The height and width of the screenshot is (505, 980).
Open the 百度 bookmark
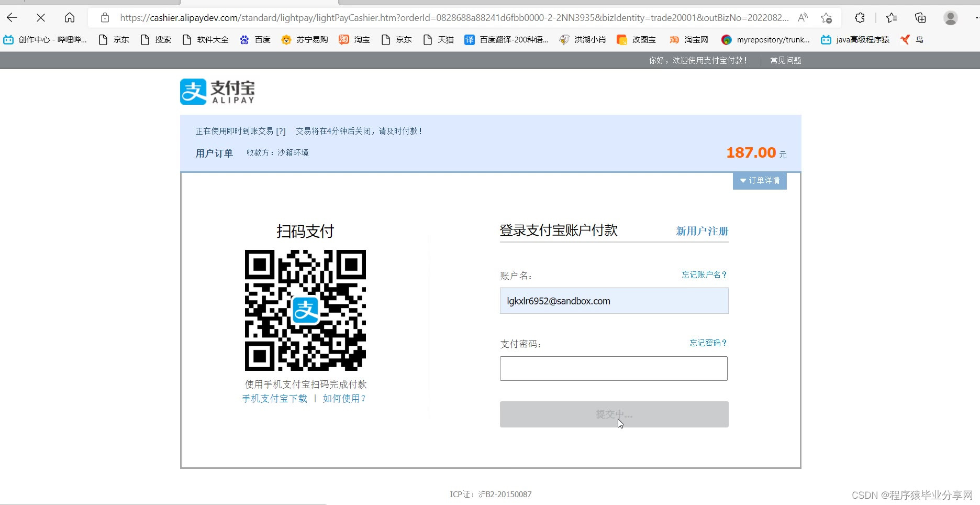coord(255,40)
